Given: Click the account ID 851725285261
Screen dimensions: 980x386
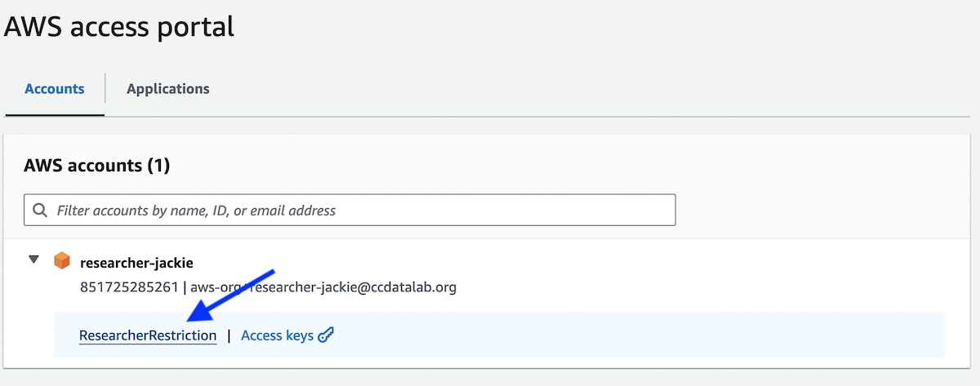Looking at the screenshot, I should click(x=129, y=287).
